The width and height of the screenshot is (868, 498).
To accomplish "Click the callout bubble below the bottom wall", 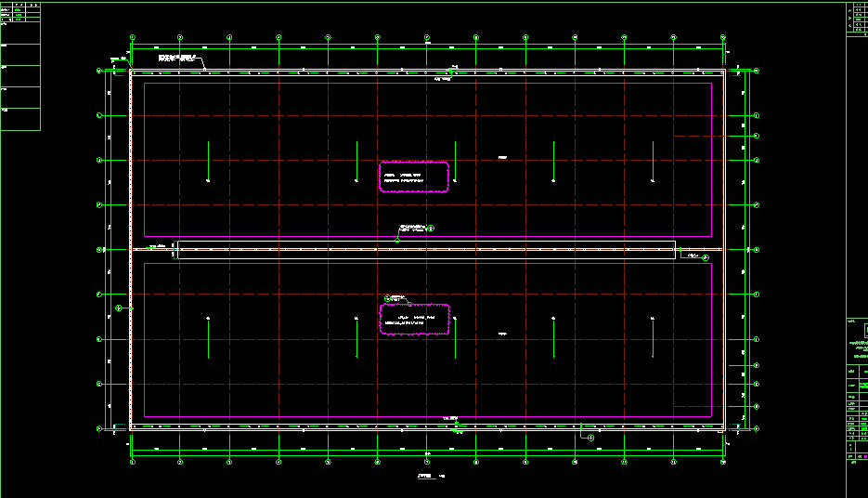I will pyautogui.click(x=590, y=438).
